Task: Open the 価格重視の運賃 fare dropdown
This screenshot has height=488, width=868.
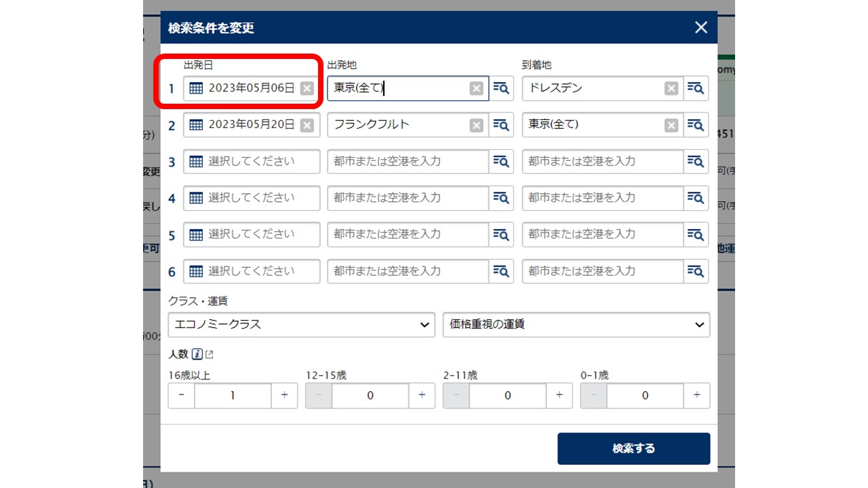Action: tap(576, 325)
